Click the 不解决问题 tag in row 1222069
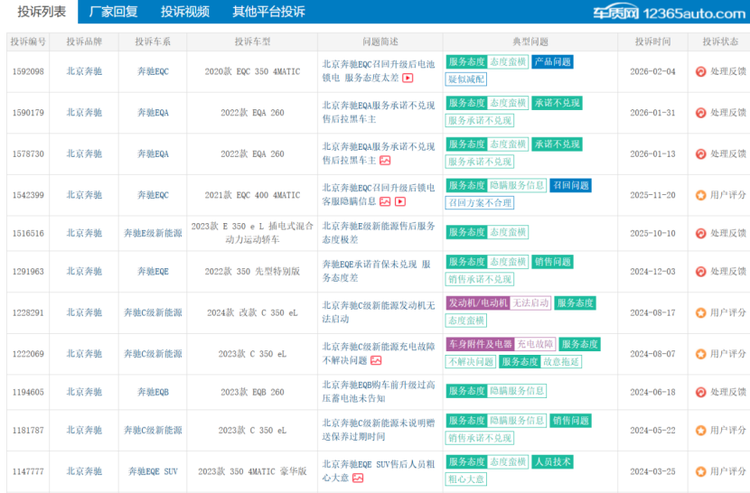The image size is (750, 493). click(x=471, y=362)
